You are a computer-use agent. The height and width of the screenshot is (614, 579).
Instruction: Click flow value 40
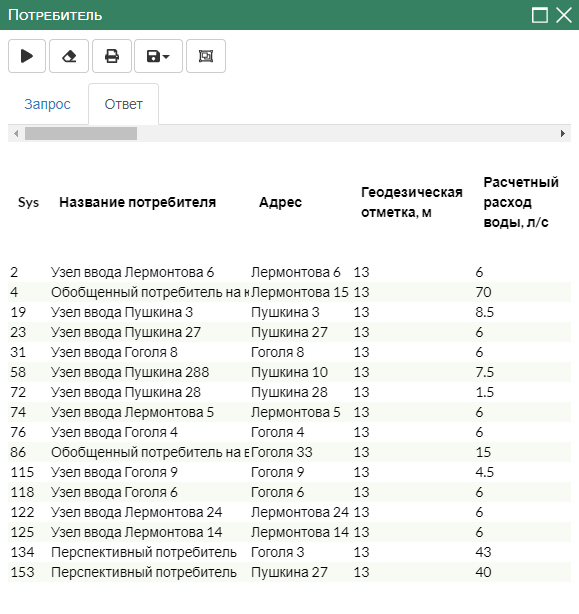point(483,572)
